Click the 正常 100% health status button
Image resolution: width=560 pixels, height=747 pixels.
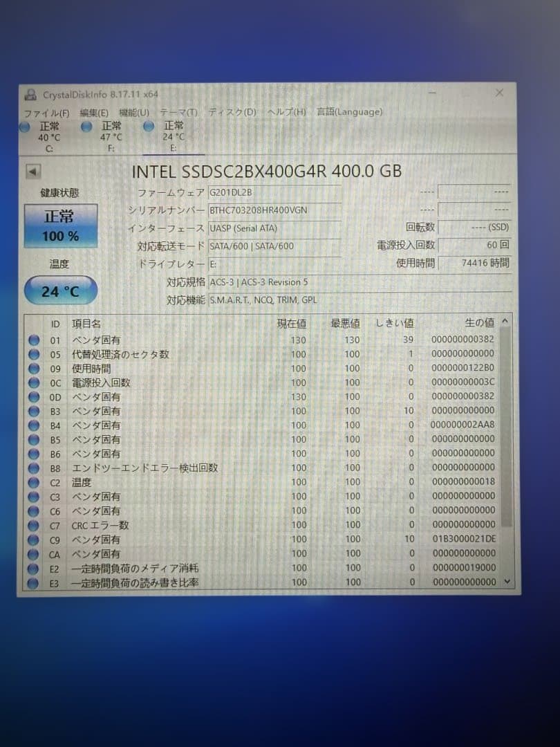59,225
